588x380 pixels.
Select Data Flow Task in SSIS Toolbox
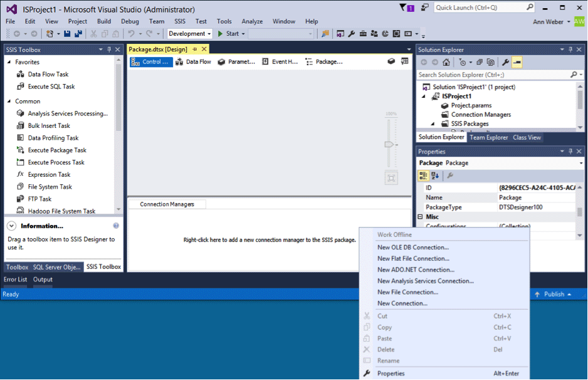click(48, 74)
